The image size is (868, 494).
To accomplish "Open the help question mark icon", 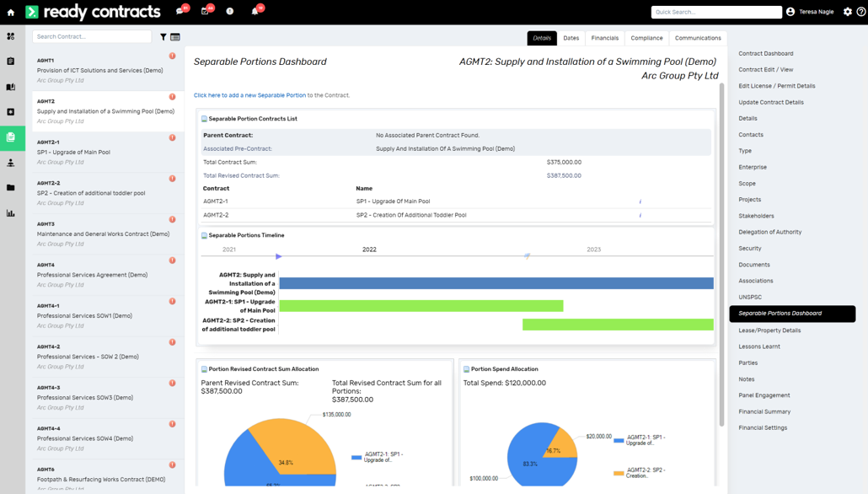I will coord(861,12).
